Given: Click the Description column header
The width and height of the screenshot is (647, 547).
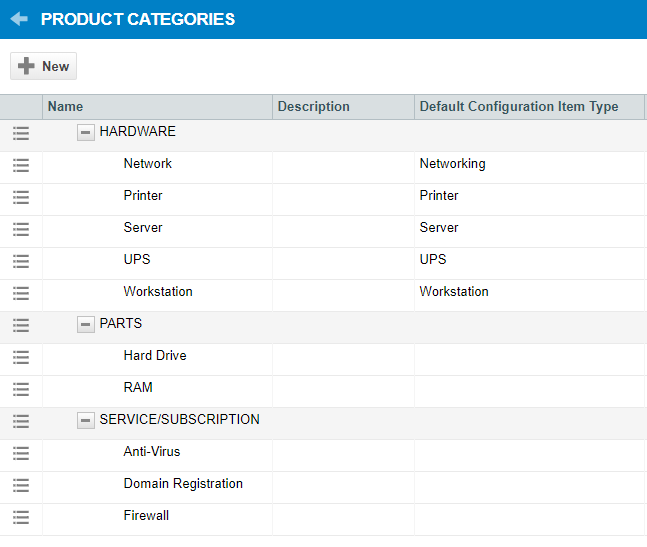Looking at the screenshot, I should click(314, 107).
